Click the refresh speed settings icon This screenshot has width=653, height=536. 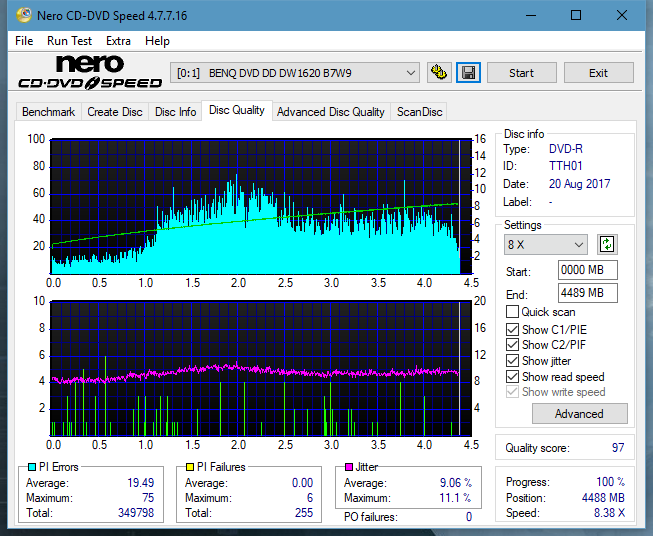tap(607, 244)
